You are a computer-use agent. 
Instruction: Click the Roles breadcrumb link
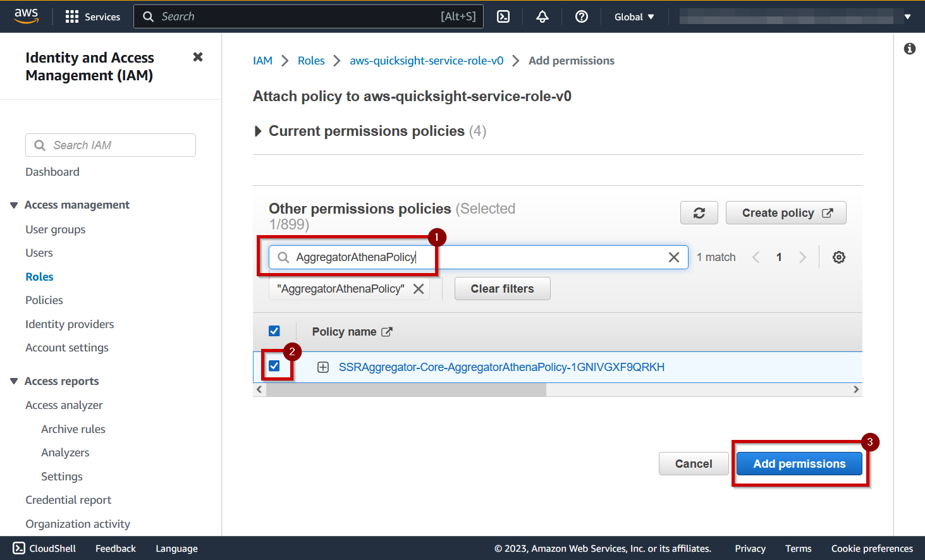311,61
